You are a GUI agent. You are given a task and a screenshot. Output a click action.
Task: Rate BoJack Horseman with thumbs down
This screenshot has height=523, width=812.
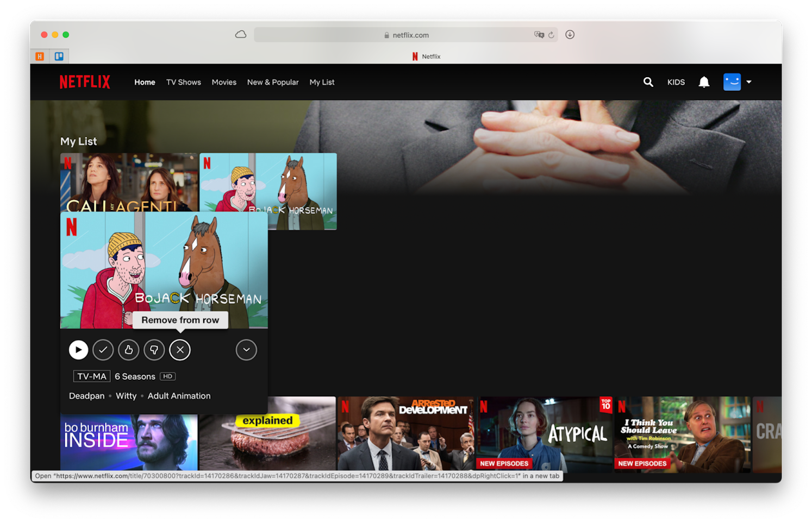click(x=154, y=350)
